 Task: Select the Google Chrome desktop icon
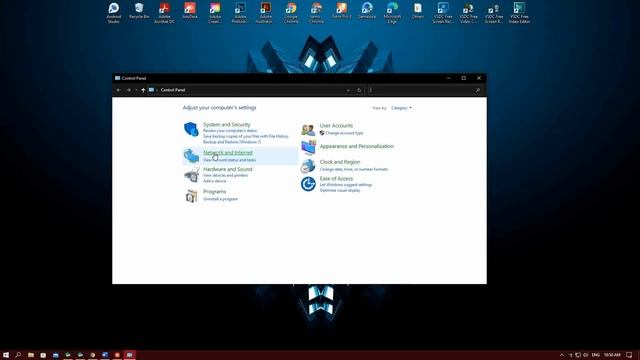[291, 13]
